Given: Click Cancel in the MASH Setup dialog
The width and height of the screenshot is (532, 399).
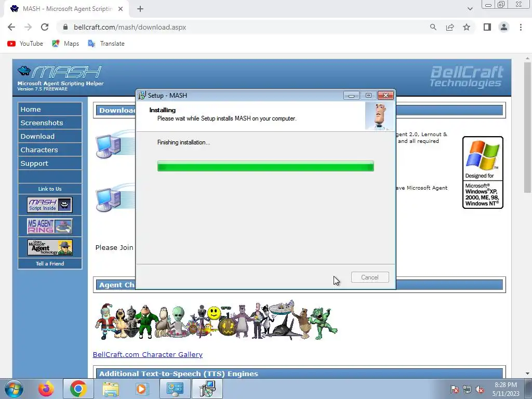Looking at the screenshot, I should coord(370,277).
